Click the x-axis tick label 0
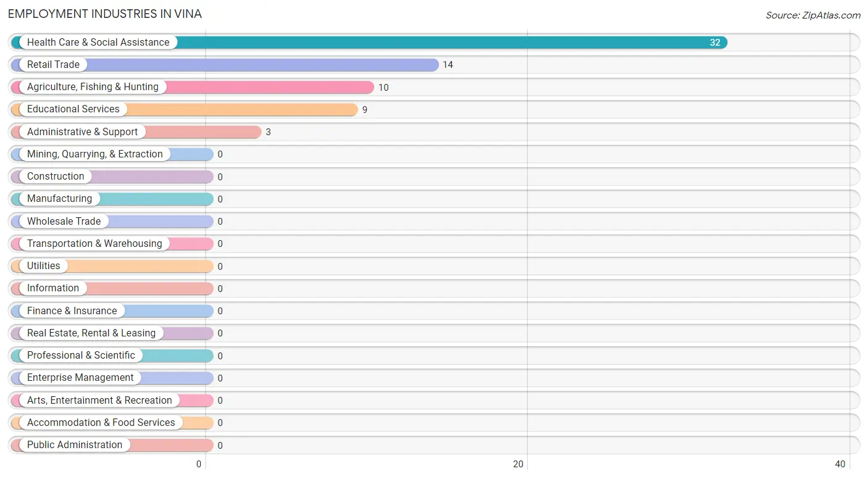The image size is (868, 479). click(199, 464)
